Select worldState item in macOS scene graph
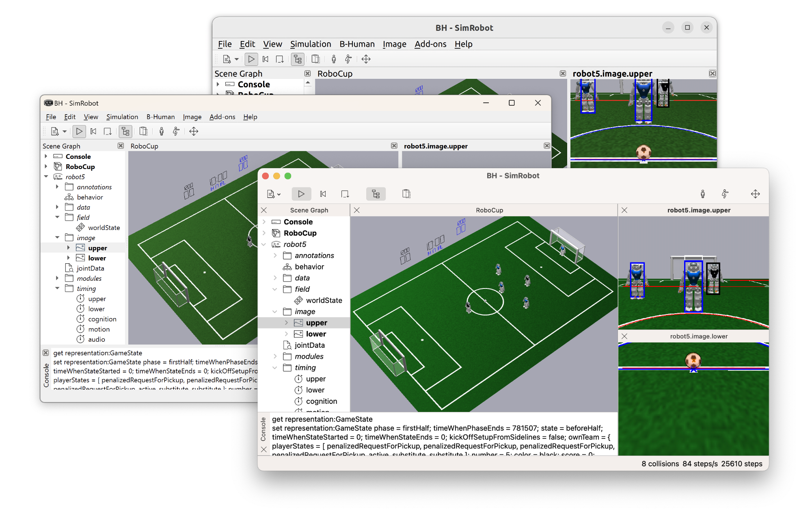The height and width of the screenshot is (516, 812). click(324, 300)
